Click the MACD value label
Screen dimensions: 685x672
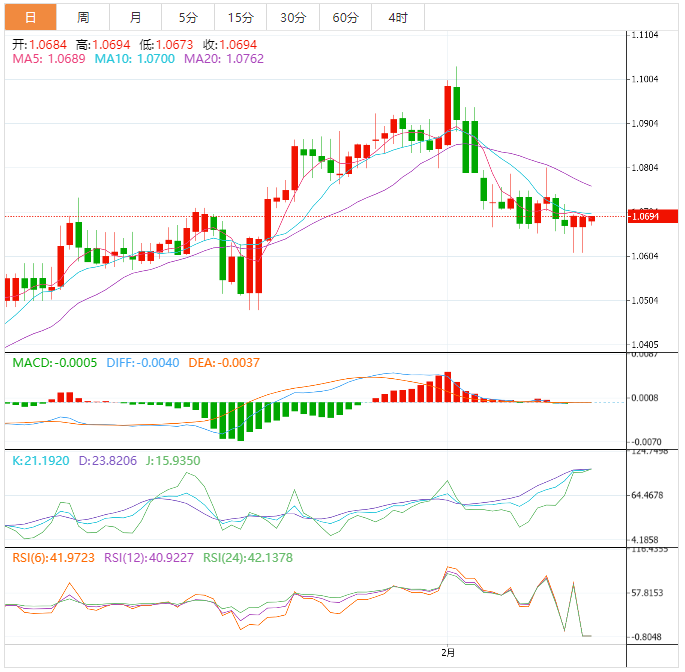click(x=54, y=362)
